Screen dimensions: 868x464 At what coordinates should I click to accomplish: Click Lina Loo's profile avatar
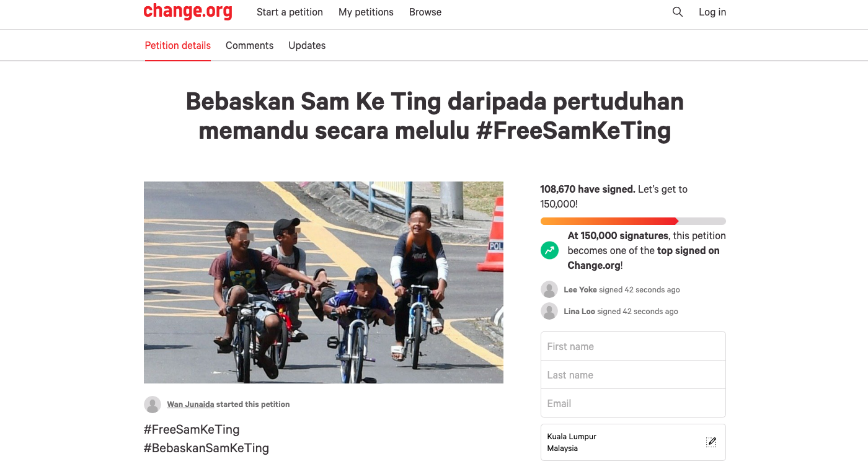point(549,311)
